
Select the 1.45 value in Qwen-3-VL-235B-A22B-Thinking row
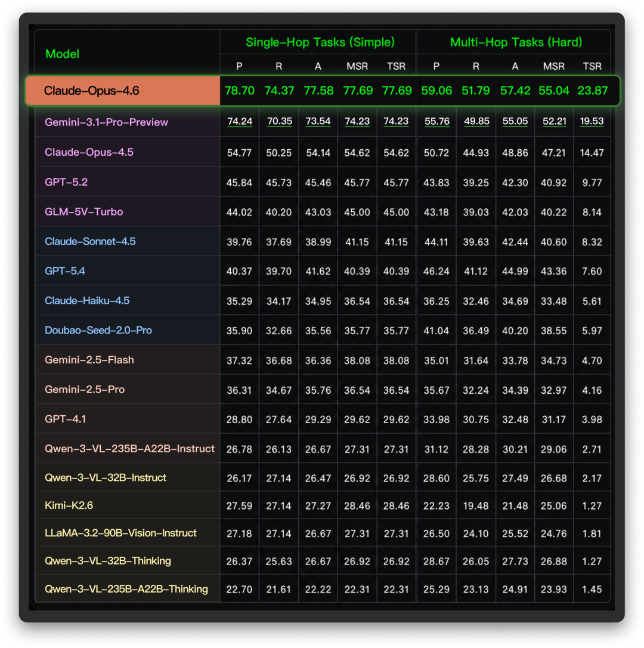point(592,590)
